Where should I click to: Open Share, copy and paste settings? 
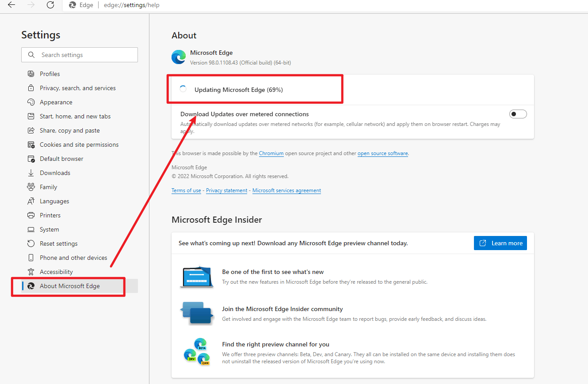click(70, 130)
